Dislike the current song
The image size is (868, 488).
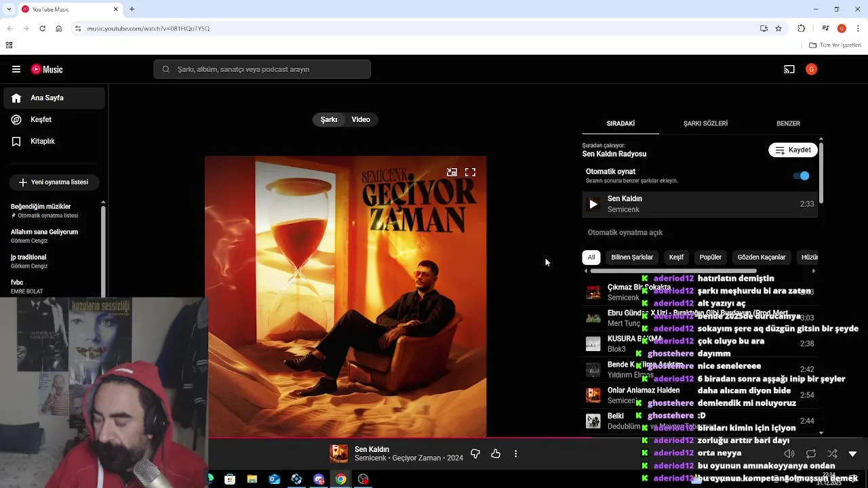point(475,453)
